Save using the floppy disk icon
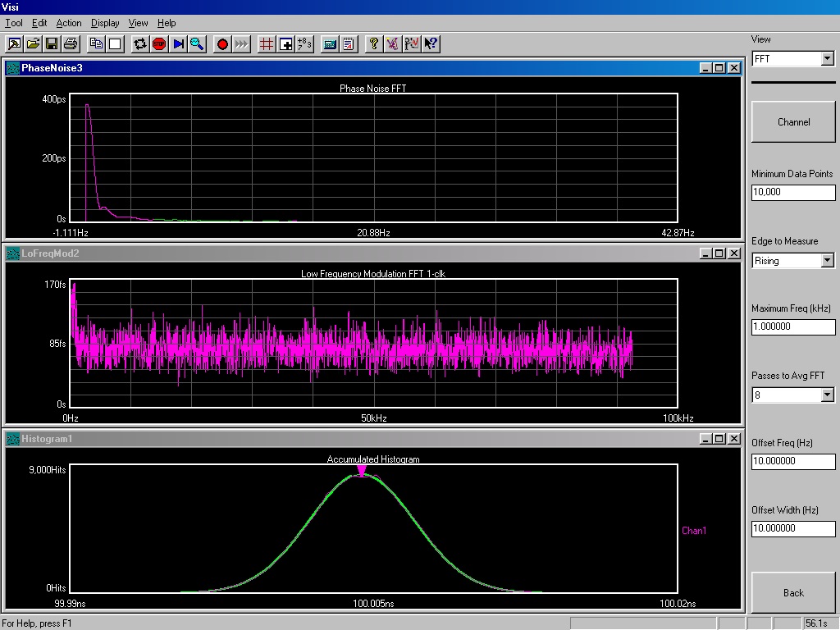This screenshot has width=840, height=630. pyautogui.click(x=52, y=44)
